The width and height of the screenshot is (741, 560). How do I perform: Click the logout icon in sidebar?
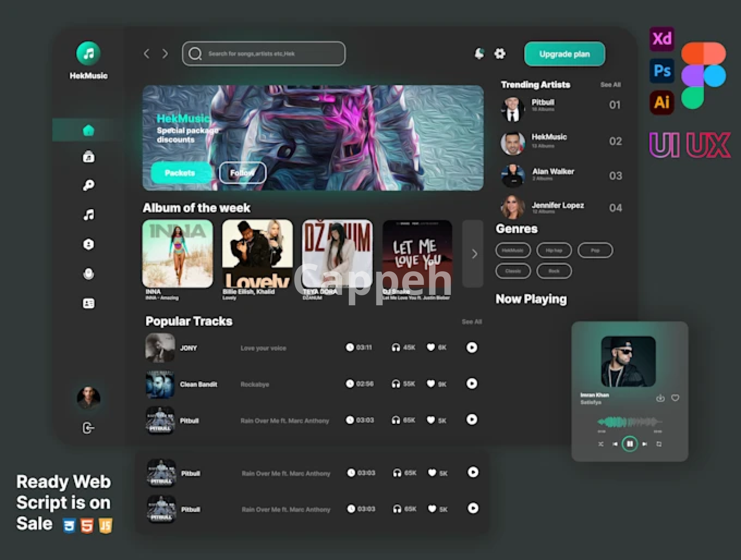(88, 428)
